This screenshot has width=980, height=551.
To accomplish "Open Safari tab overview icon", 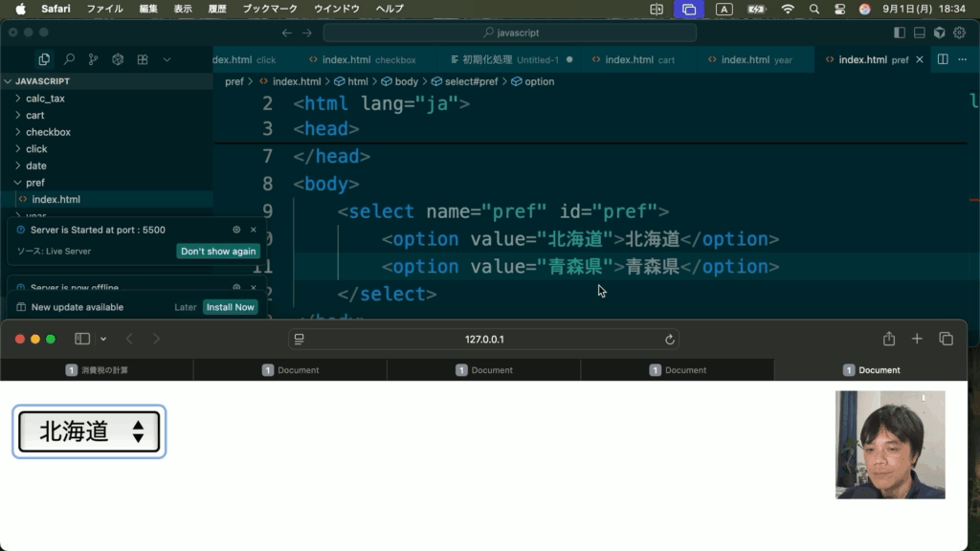I will click(x=946, y=339).
